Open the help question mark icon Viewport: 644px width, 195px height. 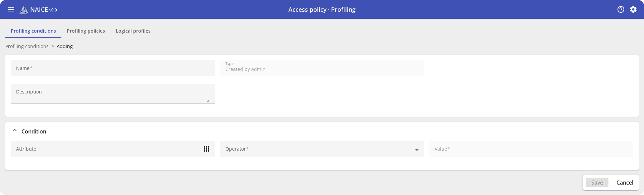click(621, 9)
